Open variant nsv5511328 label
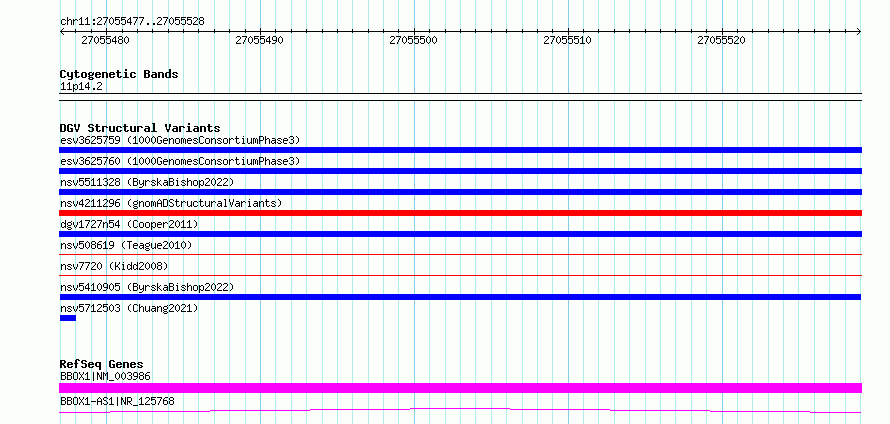Viewport: 890px width, 424px height. tap(147, 182)
